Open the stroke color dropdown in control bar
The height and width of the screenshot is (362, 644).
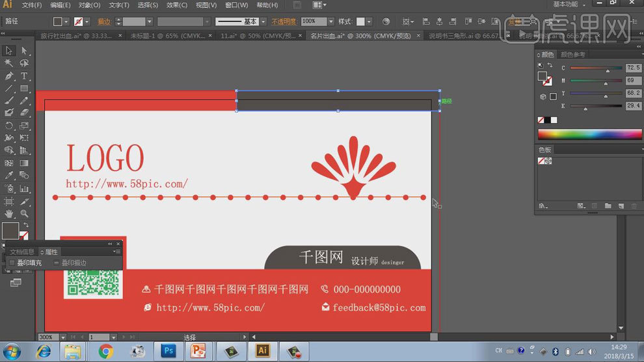[87, 21]
